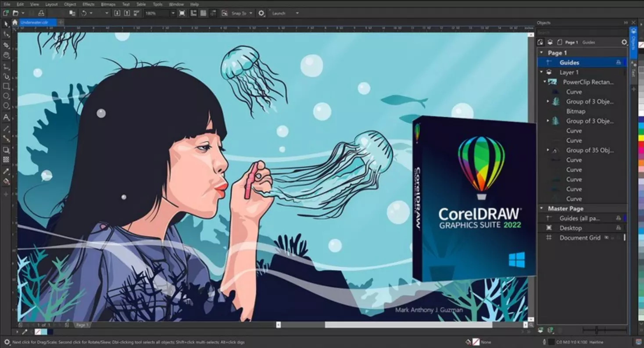Select the Text tool (A)
This screenshot has height=348, width=644.
6,117
